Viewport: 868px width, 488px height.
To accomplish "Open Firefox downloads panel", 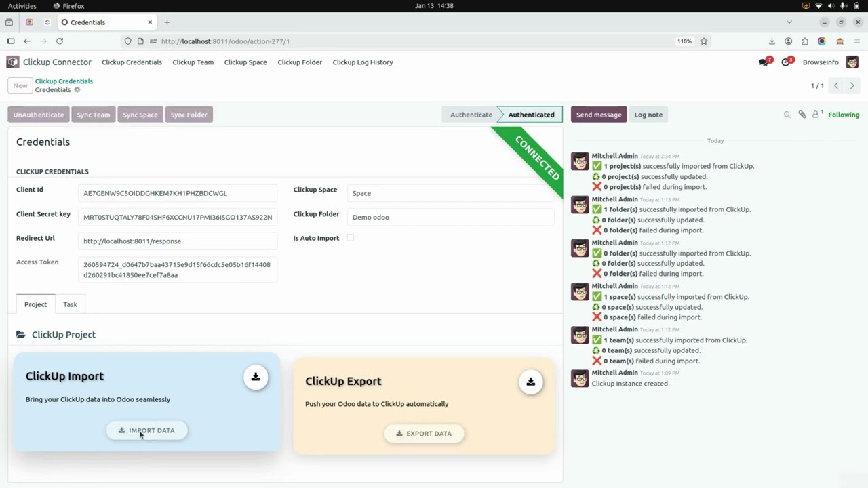I will 772,41.
